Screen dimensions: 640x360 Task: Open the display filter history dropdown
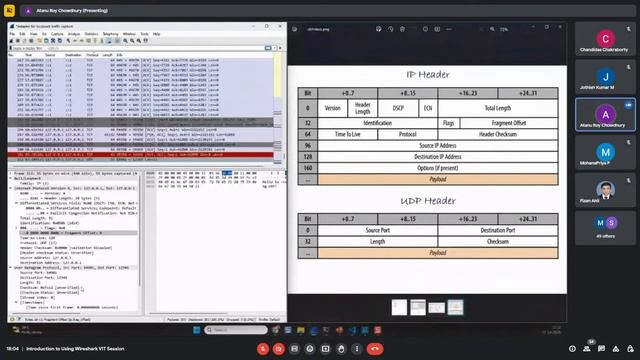274,48
